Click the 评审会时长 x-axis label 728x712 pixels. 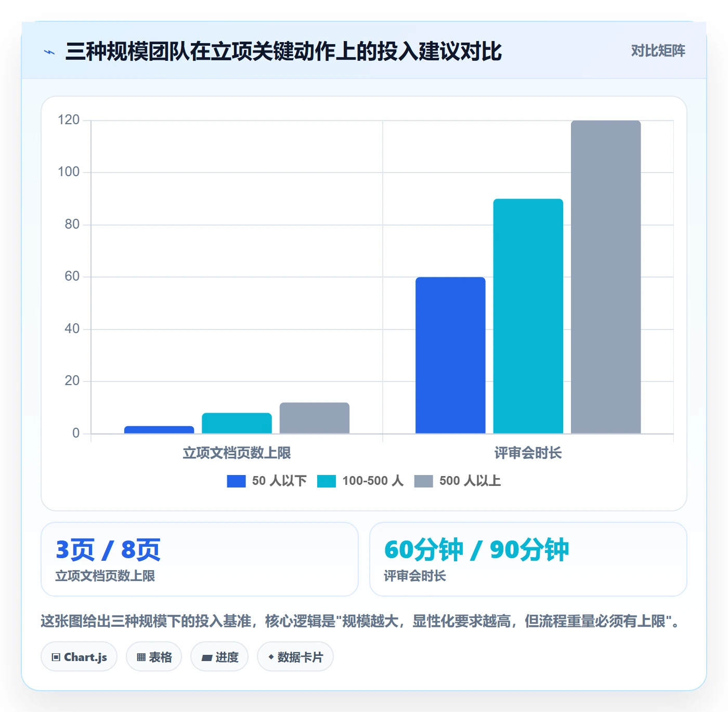(x=528, y=453)
